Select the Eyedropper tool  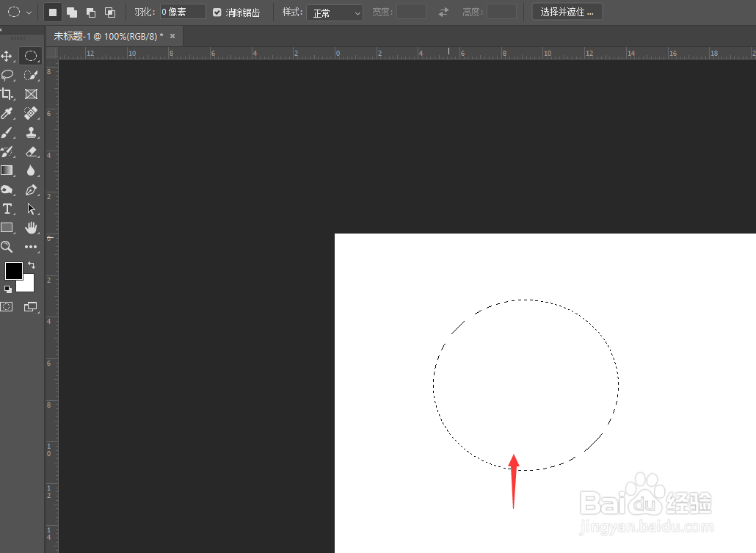[7, 113]
